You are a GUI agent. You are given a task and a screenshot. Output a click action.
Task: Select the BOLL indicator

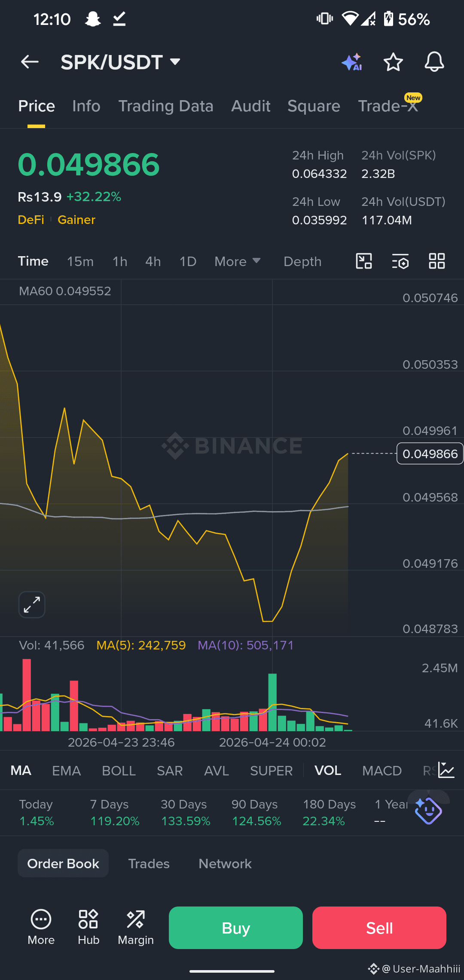tap(119, 771)
